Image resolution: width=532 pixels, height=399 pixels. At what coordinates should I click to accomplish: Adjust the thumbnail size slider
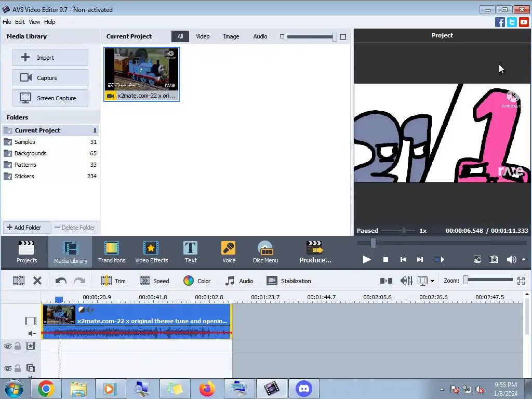335,37
